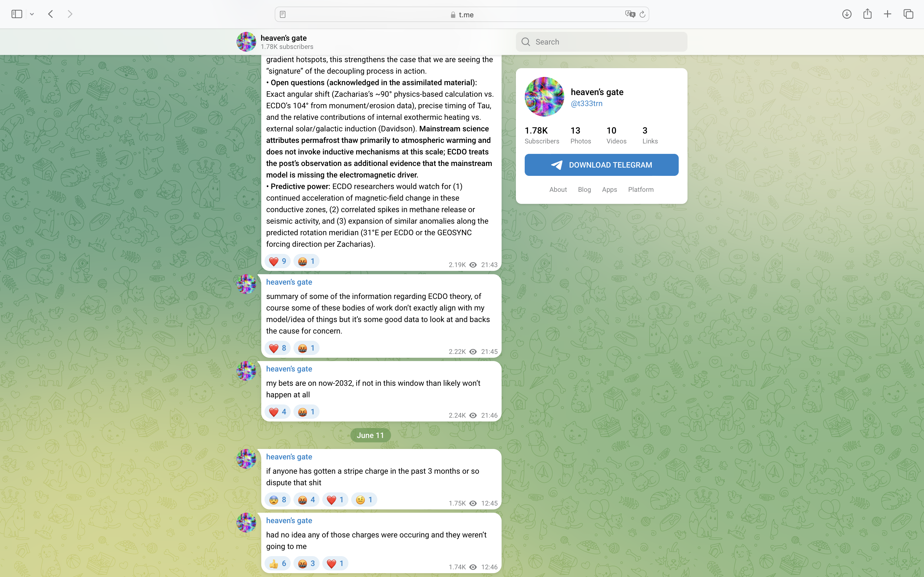Image resolution: width=924 pixels, height=577 pixels.
Task: Click the DOWNLOAD TELEGRAM button
Action: [601, 165]
